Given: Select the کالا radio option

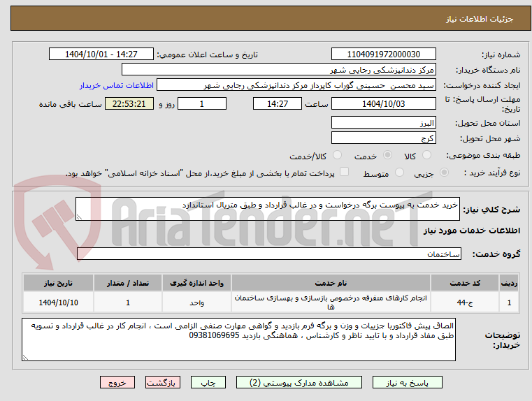Looking at the screenshot, I should (x=426, y=155).
